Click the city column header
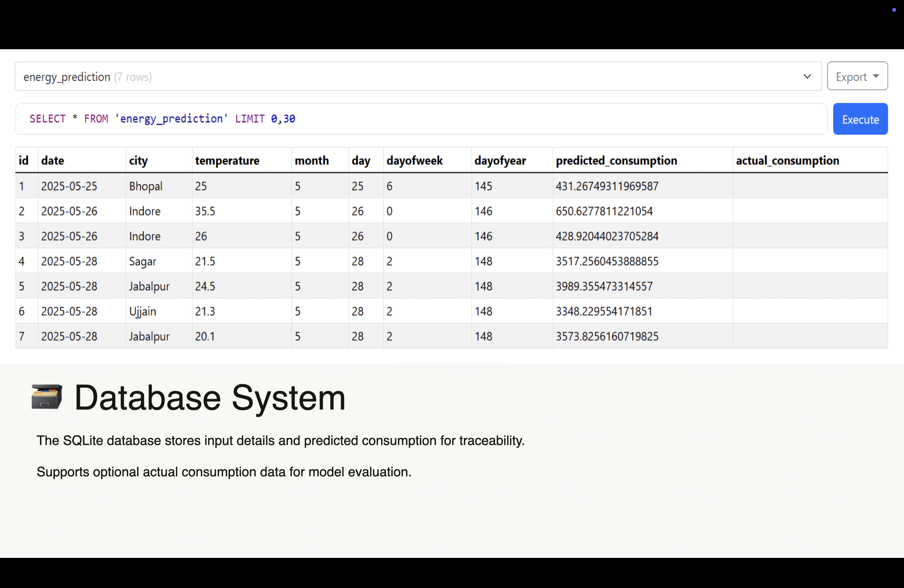 138,161
